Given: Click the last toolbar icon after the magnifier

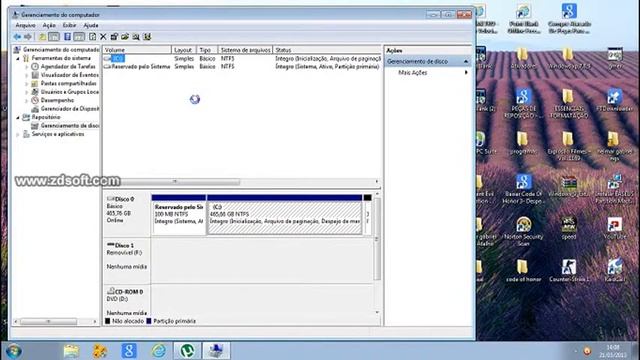Looking at the screenshot, I should pyautogui.click(x=147, y=37).
